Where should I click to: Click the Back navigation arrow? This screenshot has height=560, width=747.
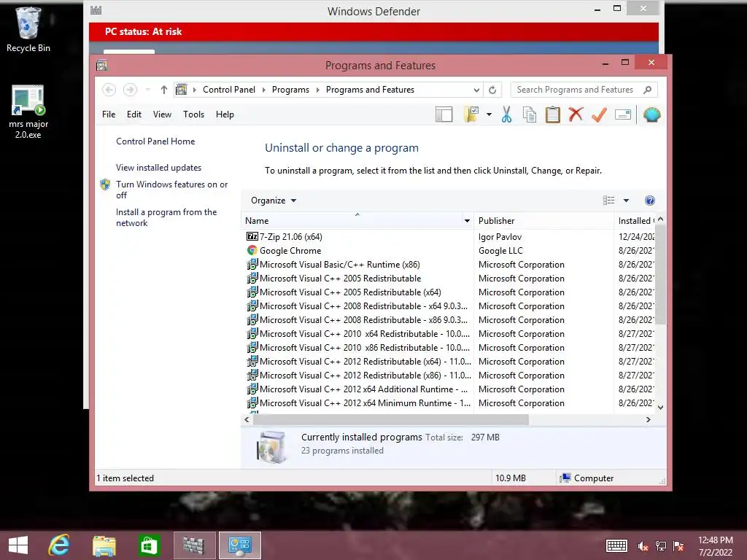pyautogui.click(x=109, y=90)
